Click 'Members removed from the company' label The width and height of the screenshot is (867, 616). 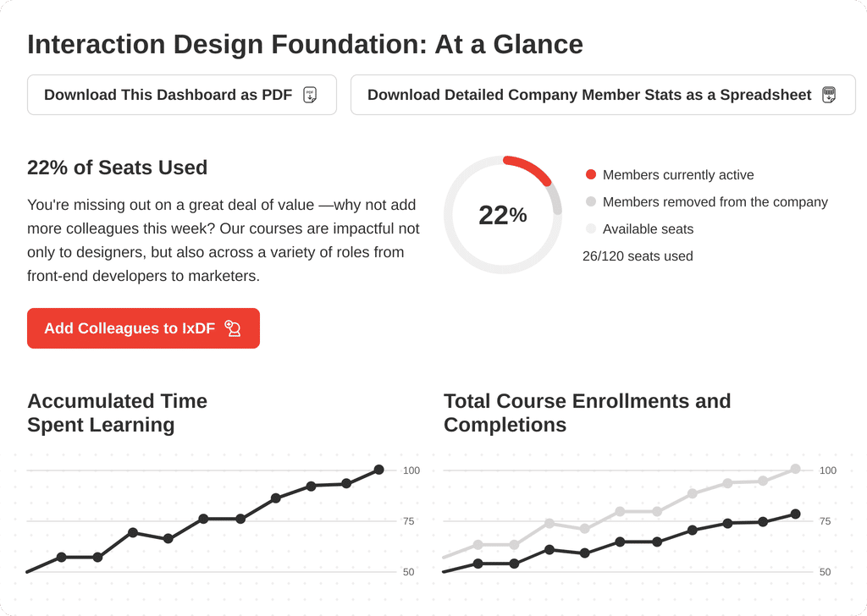tap(715, 202)
